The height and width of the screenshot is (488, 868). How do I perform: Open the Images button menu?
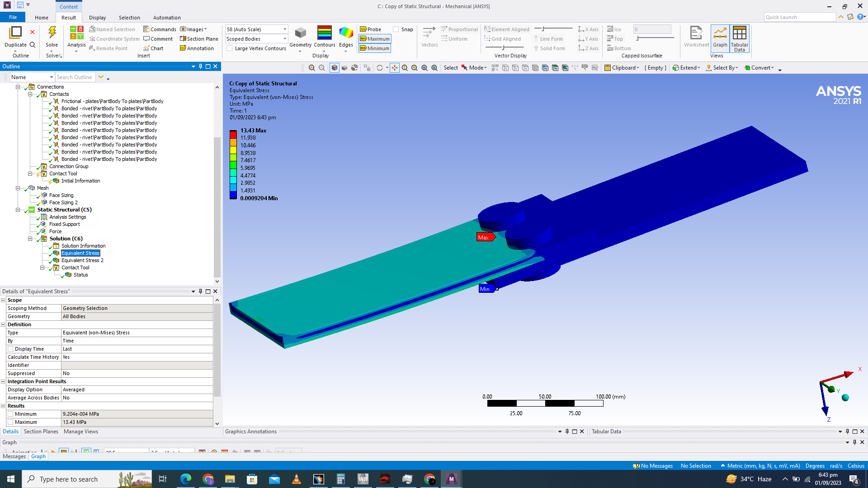[193, 29]
